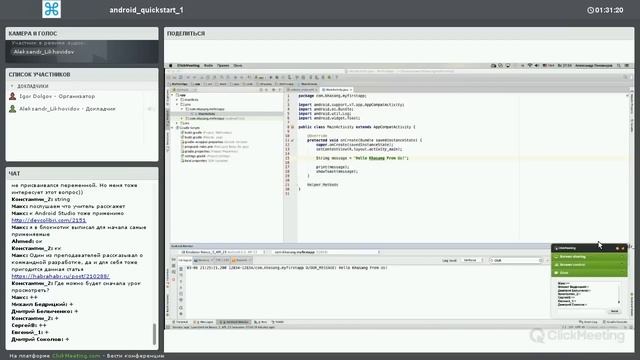The width and height of the screenshot is (640, 360).
Task: Click the ClickMeeting logo icon in header
Action: 51,9
